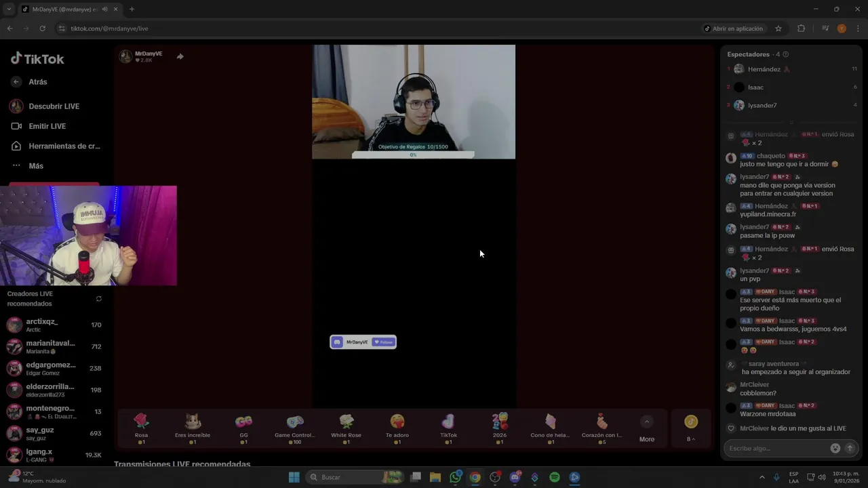868x488 pixels.
Task: Send the Corazón con los dedos gift
Action: 602,429
